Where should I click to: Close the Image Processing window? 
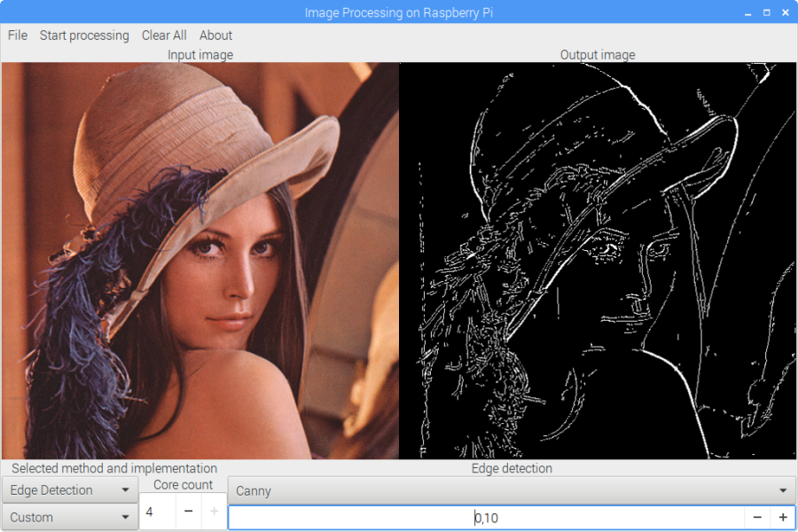pyautogui.click(x=786, y=12)
